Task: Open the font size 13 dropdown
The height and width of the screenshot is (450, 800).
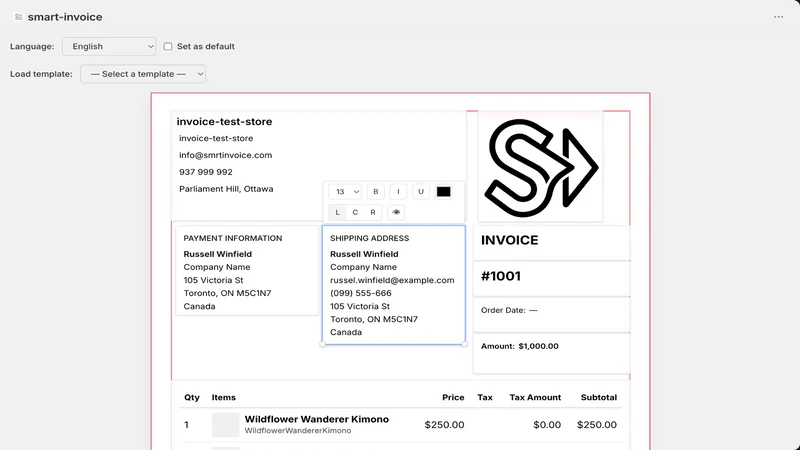Action: 345,192
